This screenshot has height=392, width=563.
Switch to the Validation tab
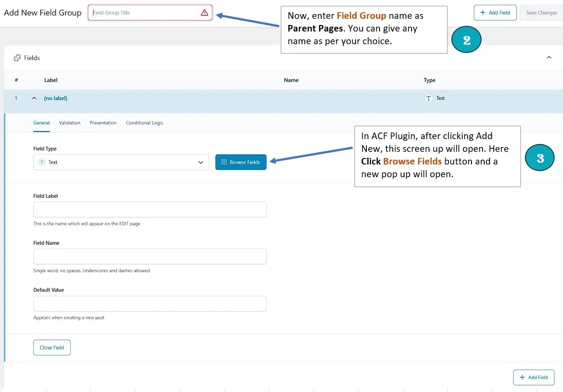click(x=70, y=123)
